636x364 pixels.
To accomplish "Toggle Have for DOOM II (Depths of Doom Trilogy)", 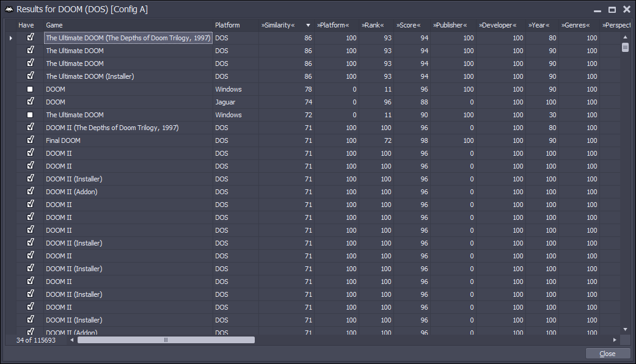I will [30, 127].
